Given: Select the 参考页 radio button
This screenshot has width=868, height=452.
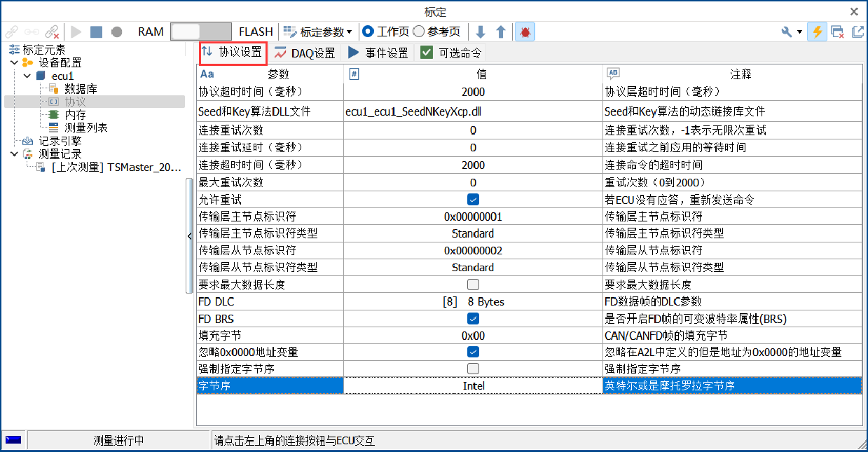Looking at the screenshot, I should point(436,32).
